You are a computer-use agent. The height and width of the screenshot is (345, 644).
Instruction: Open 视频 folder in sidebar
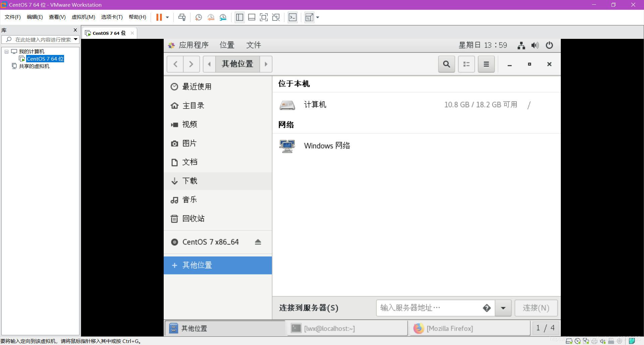tap(218, 124)
